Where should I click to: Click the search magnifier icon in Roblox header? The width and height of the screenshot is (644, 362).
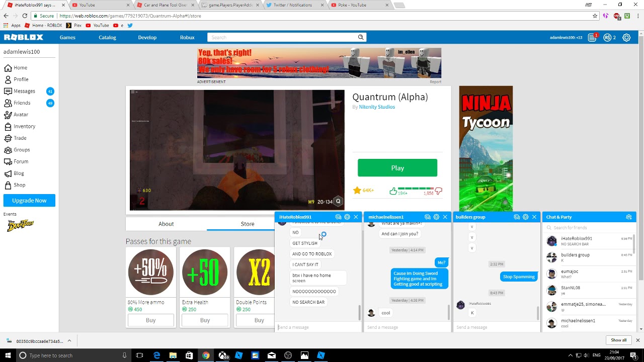point(361,37)
